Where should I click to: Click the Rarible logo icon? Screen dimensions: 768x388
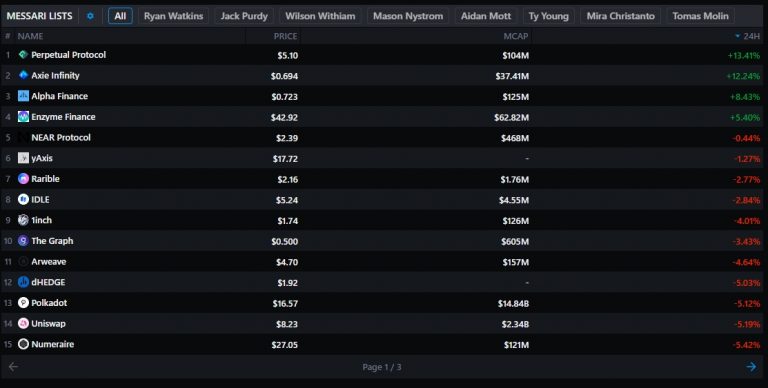click(x=23, y=179)
